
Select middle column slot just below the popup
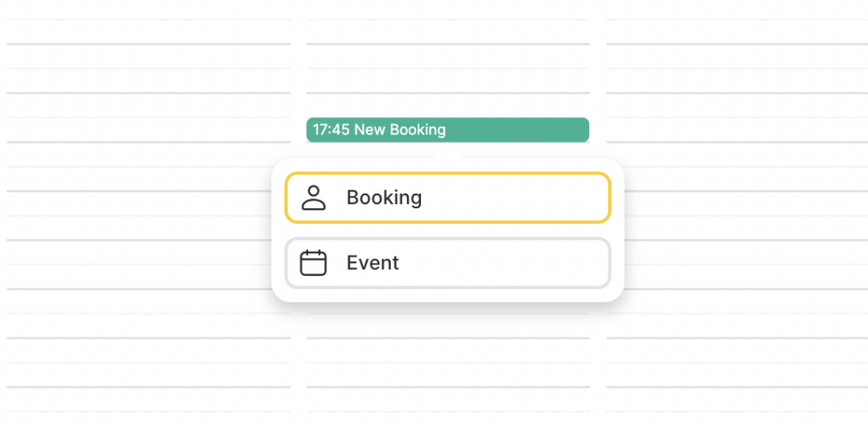[448, 326]
